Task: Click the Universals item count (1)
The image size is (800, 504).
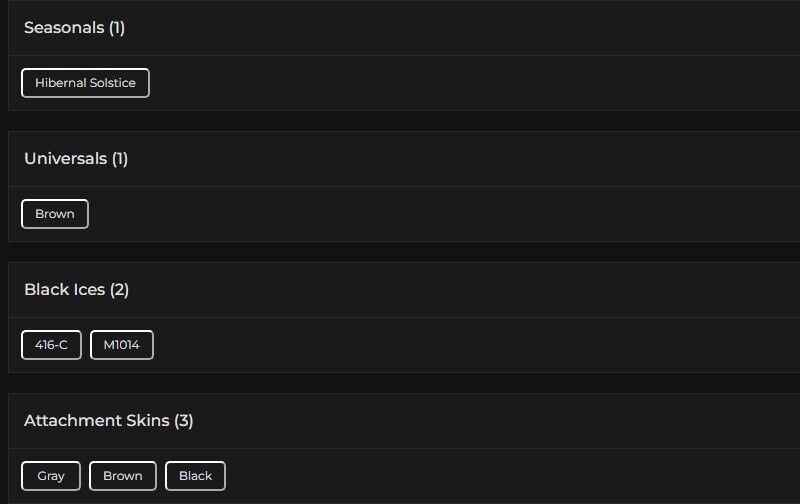Action: tap(120, 159)
